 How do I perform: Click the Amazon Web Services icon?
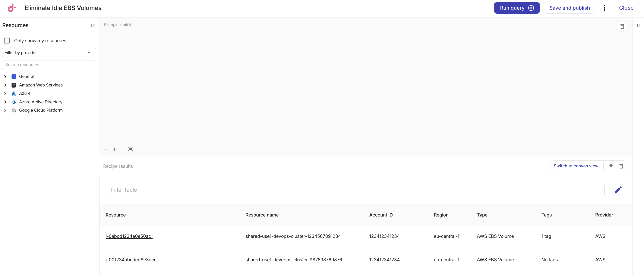14,85
